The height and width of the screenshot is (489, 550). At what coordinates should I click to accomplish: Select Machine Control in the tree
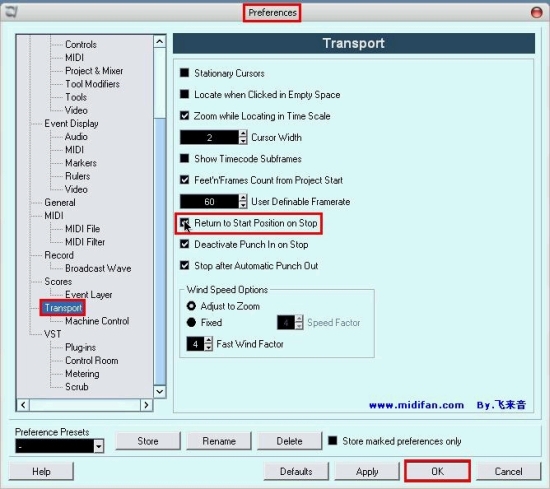click(97, 321)
